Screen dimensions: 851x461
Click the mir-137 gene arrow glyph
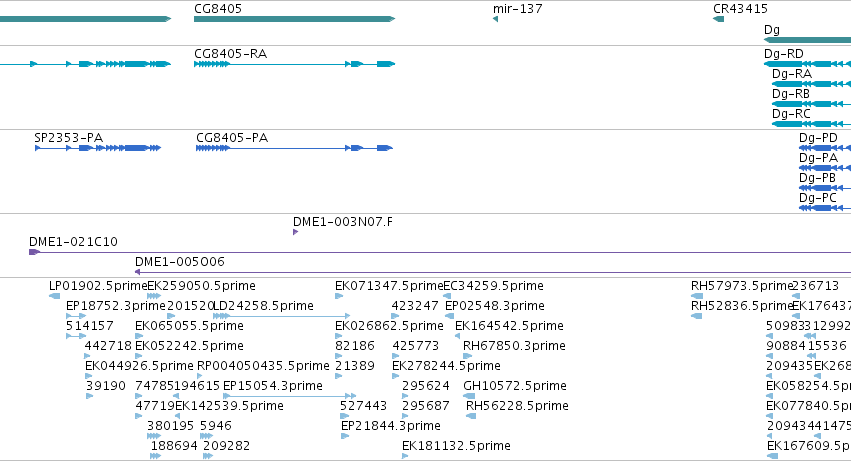[495, 19]
